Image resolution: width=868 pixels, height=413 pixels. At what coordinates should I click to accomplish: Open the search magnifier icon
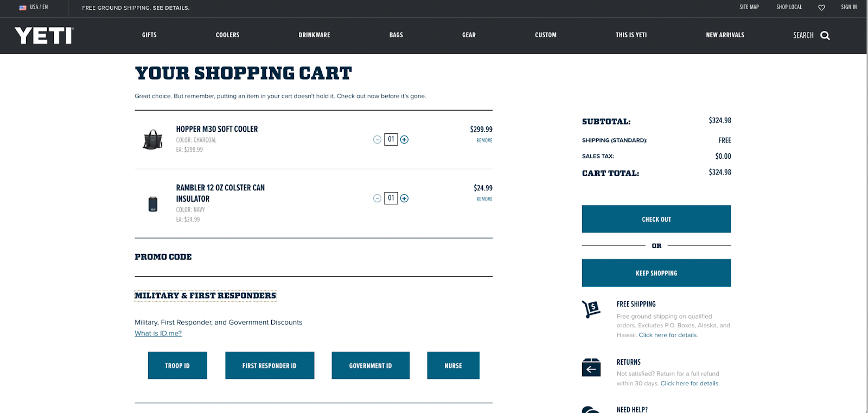[x=825, y=35]
